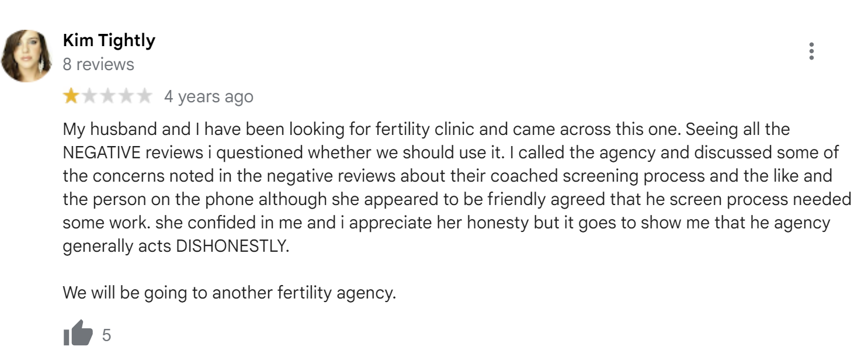Open Kim Tightly's profile photo
Viewport: 868px width, 354px height.
click(27, 55)
